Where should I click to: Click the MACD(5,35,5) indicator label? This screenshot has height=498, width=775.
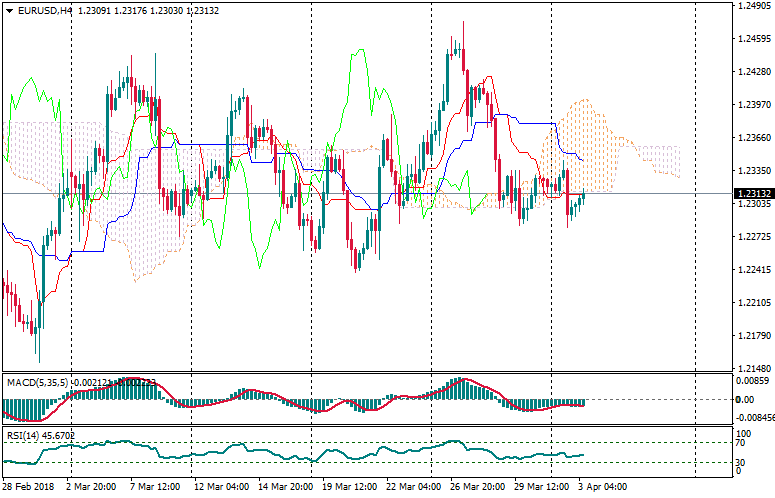tap(37, 382)
